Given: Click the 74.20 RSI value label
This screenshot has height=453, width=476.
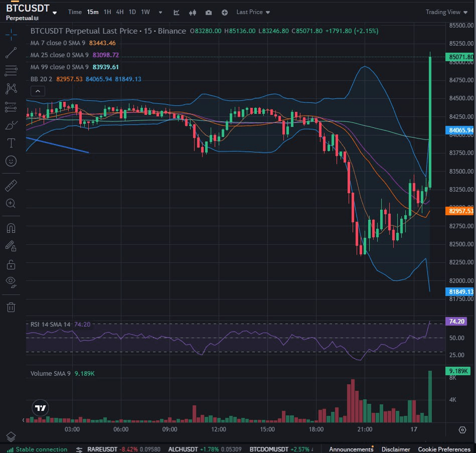Looking at the screenshot, I should (456, 321).
